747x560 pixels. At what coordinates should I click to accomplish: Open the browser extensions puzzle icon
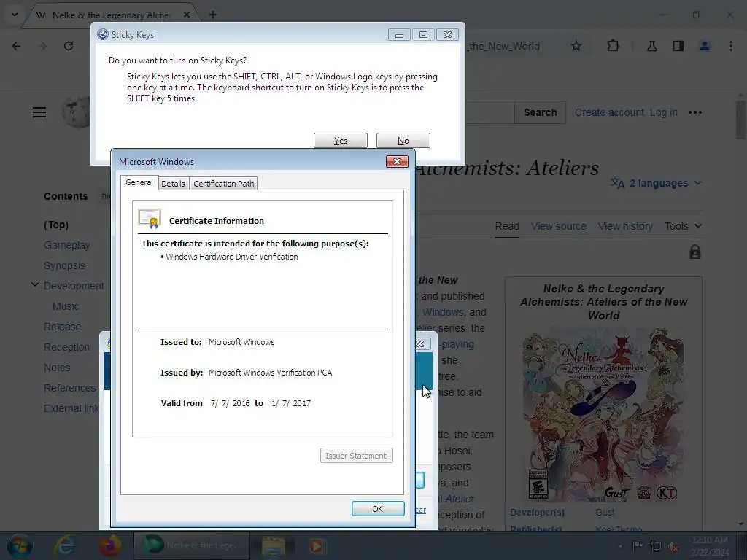pyautogui.click(x=613, y=46)
